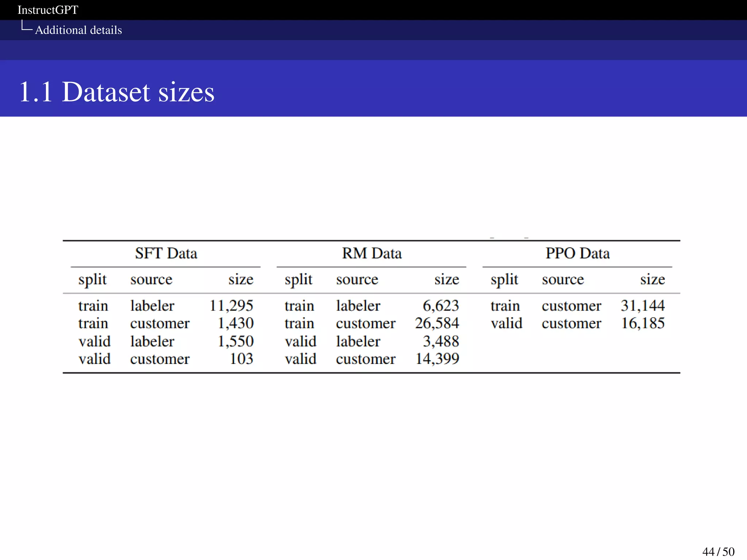Viewport: 747px width, 560px height.
Task: Select 'customer' in the 31,144 row
Action: (572, 306)
